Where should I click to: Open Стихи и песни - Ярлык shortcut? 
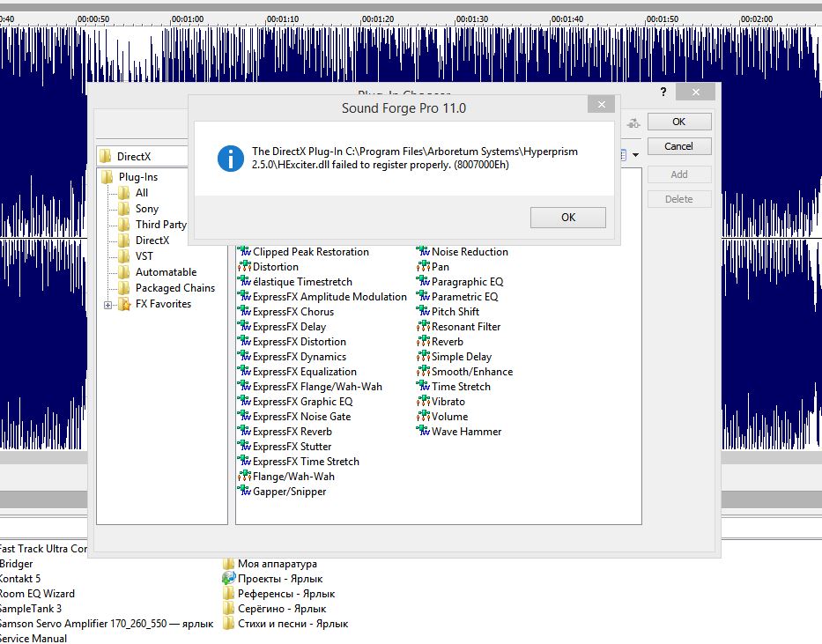click(285, 624)
